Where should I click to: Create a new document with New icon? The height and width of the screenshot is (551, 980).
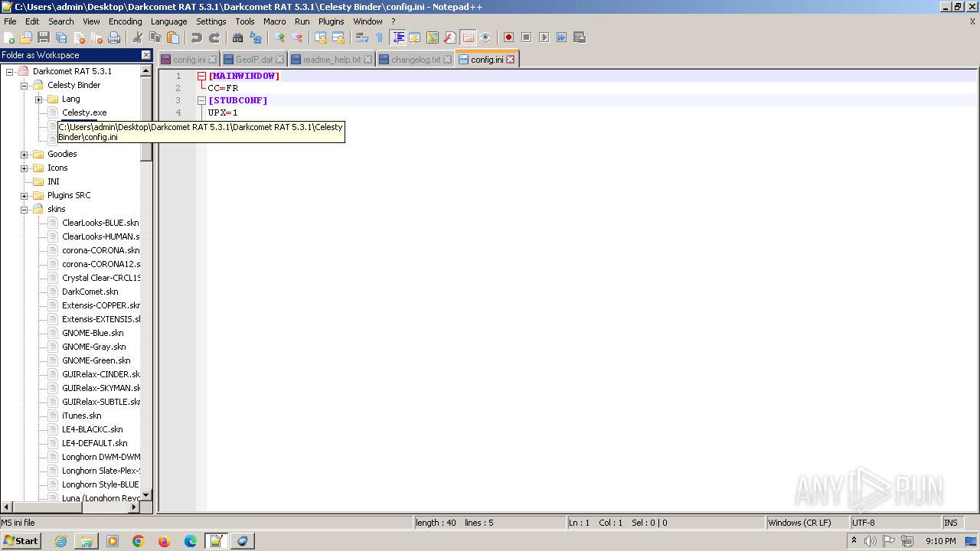click(9, 37)
